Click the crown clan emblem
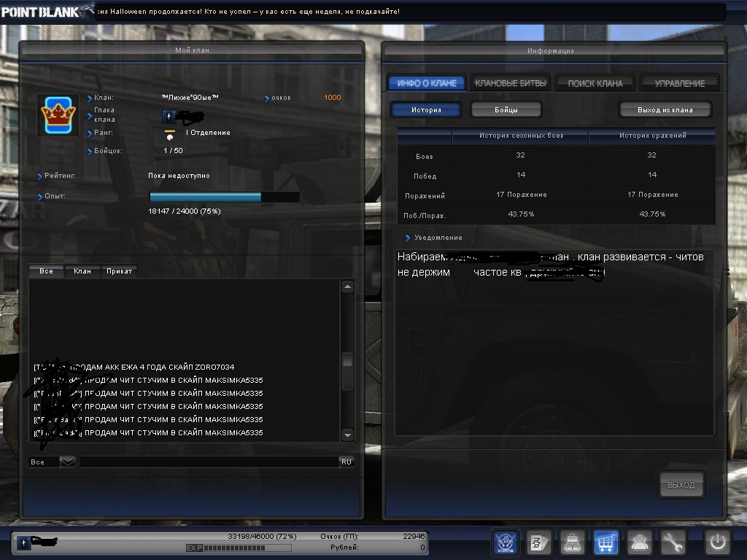 pos(58,114)
